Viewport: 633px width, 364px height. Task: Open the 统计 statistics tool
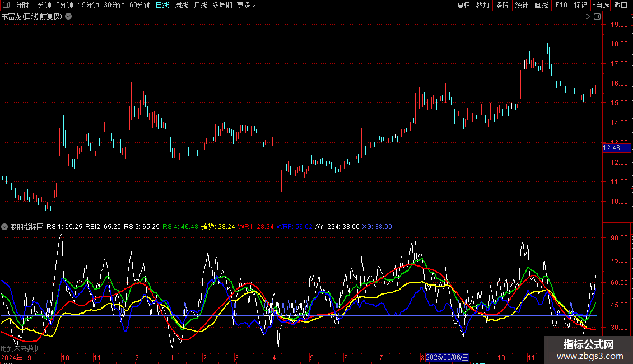[x=522, y=5]
